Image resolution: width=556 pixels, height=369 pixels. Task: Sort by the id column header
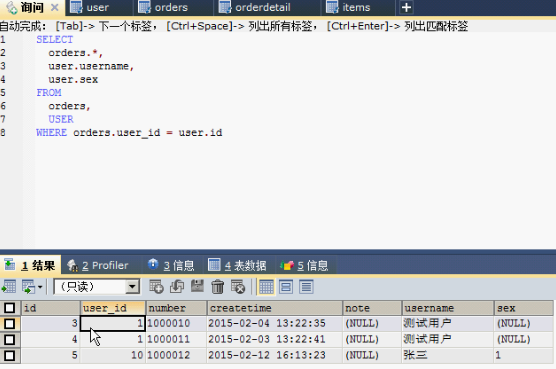pos(51,308)
